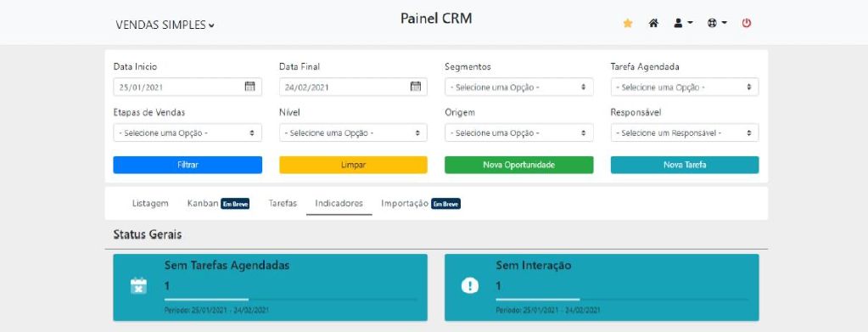Switch to the Tarefas tab

pyautogui.click(x=283, y=204)
